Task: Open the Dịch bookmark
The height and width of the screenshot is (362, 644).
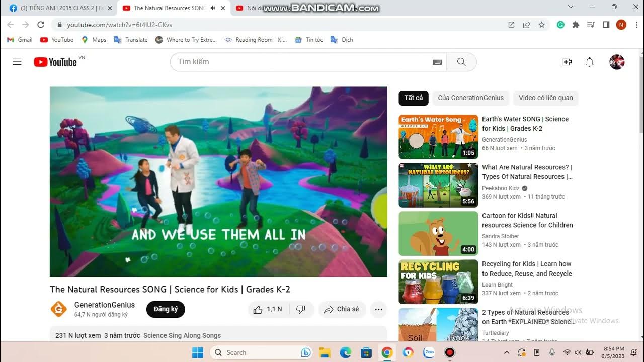Action: 342,40
